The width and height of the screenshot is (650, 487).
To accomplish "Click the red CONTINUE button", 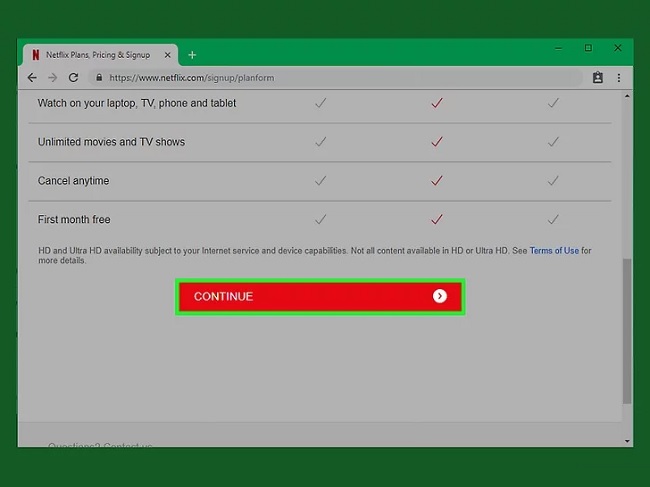I will tap(319, 297).
